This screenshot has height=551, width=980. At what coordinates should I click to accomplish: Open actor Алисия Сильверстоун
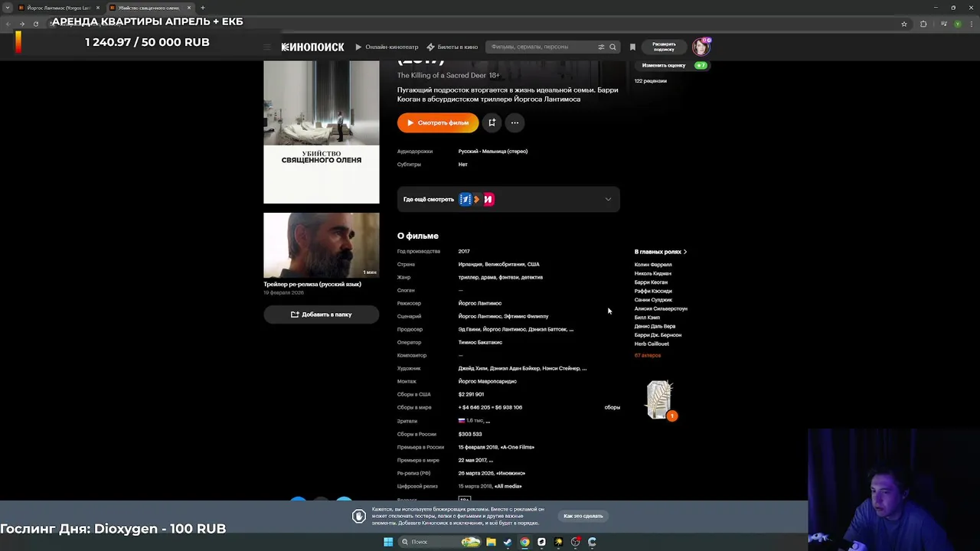pos(661,308)
